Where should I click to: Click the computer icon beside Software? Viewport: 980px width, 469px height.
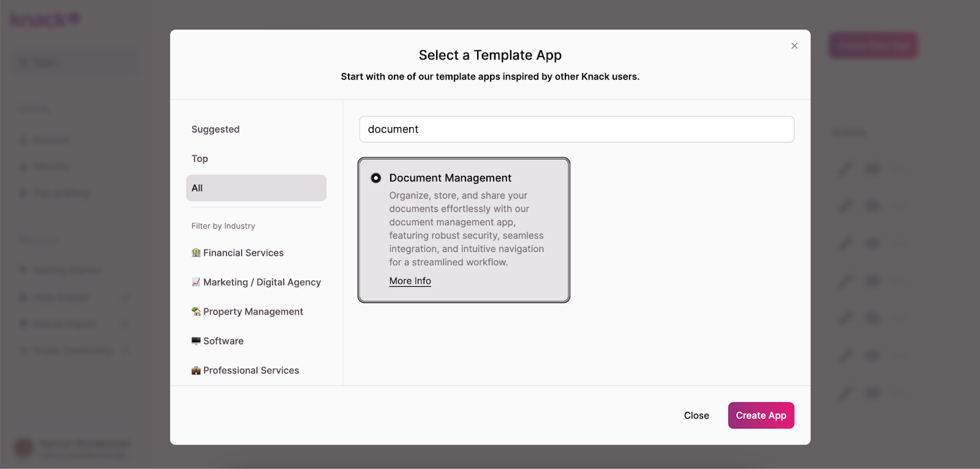click(x=196, y=341)
